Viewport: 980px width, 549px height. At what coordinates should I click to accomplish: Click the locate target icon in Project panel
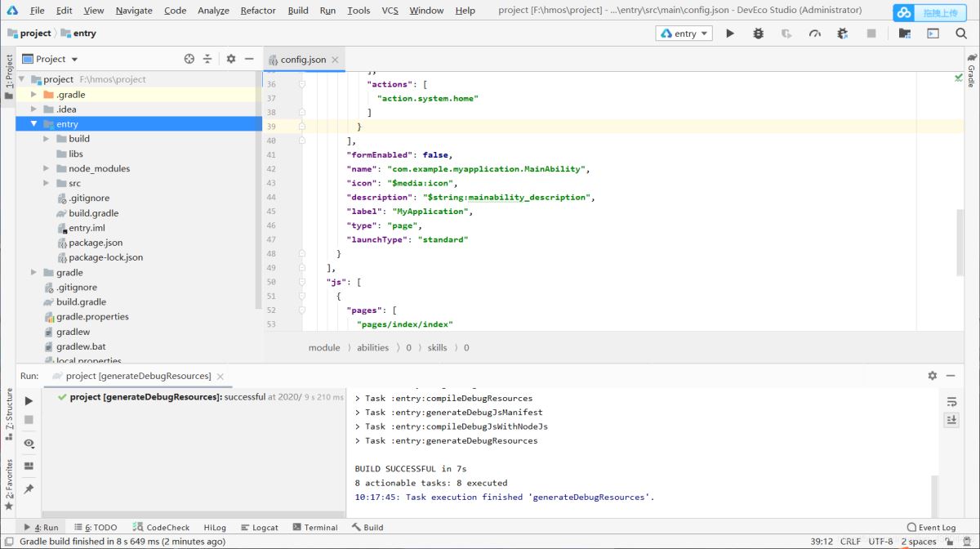pos(189,59)
